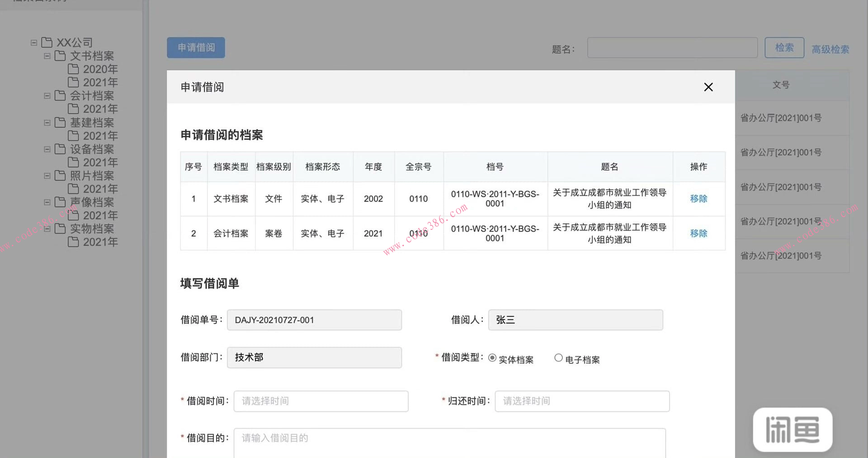Image resolution: width=868 pixels, height=458 pixels.
Task: Click the 题名 search input box
Action: [672, 48]
